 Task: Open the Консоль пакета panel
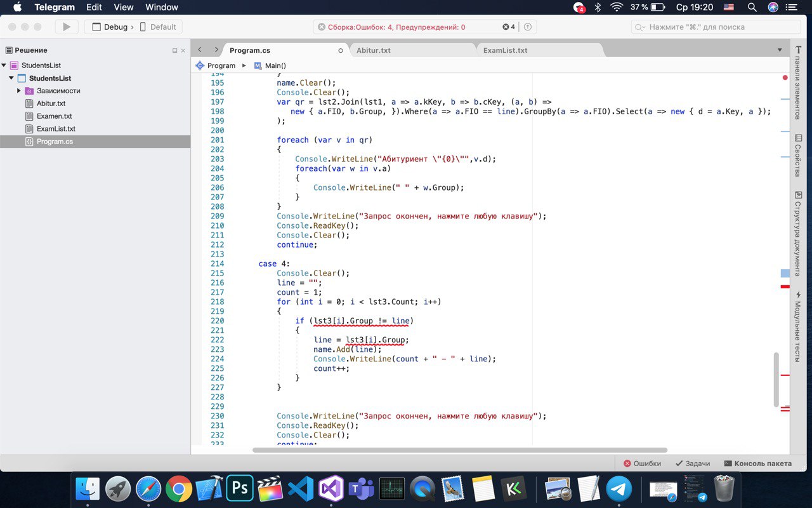point(757,464)
